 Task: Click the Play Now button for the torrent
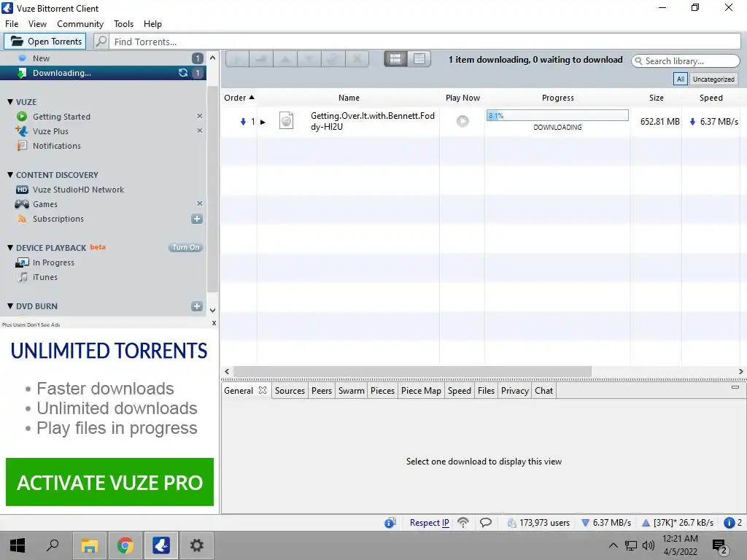point(462,121)
